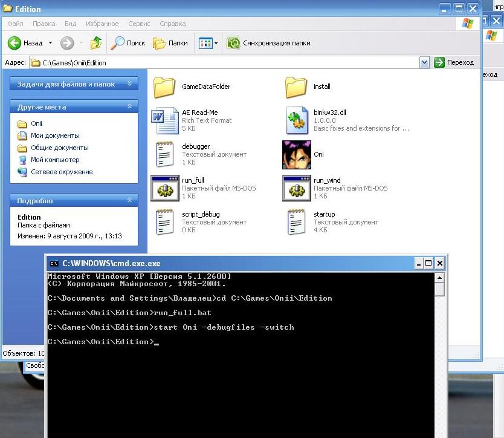Open the Назад back history dropdown arrow

(50, 43)
